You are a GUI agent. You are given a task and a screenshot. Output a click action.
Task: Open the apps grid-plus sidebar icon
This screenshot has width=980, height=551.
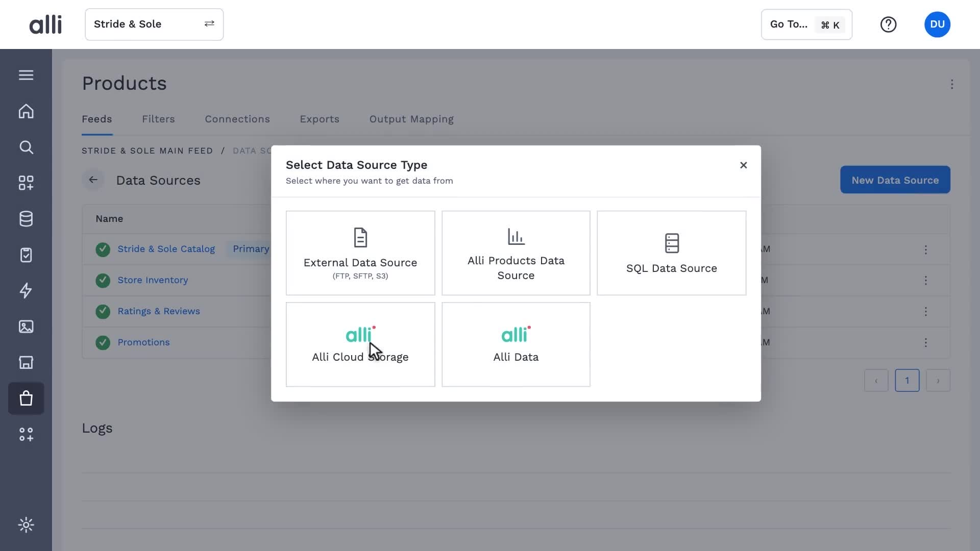26,183
